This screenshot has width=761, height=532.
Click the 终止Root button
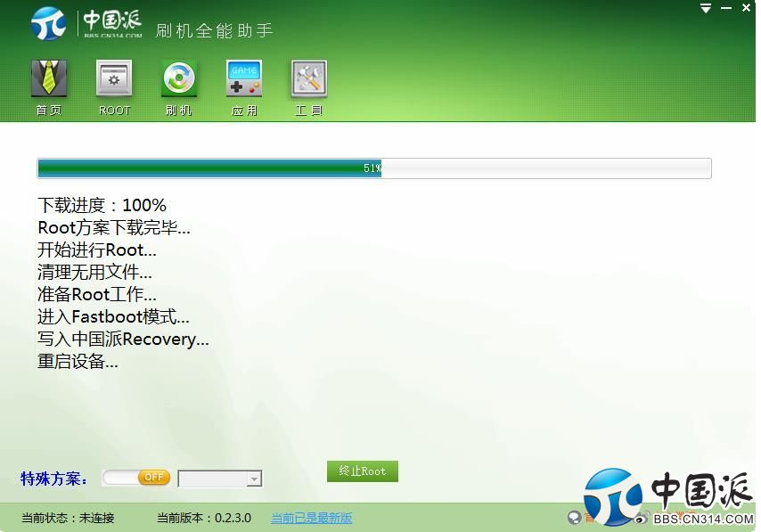(363, 471)
